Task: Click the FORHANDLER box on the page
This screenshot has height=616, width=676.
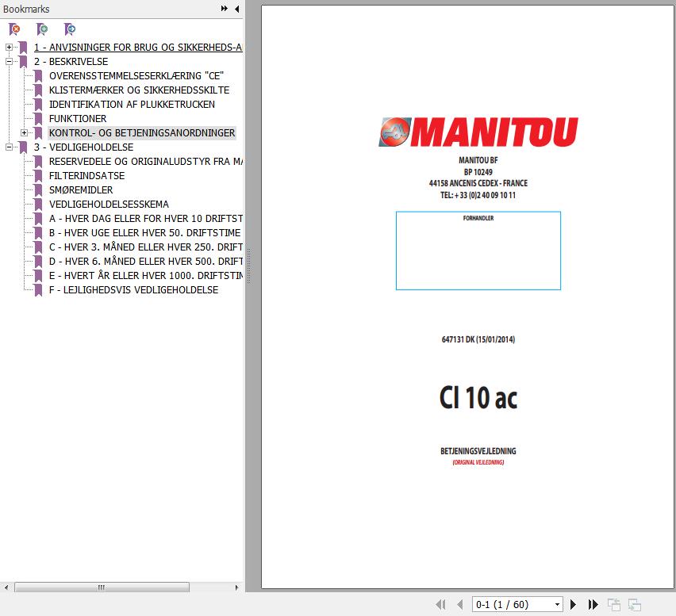Action: pos(478,251)
